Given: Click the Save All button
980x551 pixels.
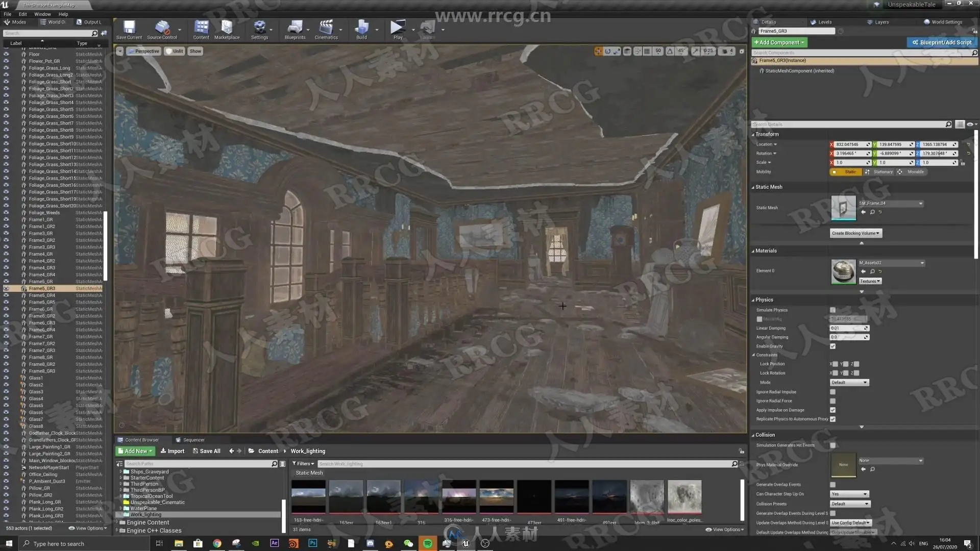Looking at the screenshot, I should 207,451.
